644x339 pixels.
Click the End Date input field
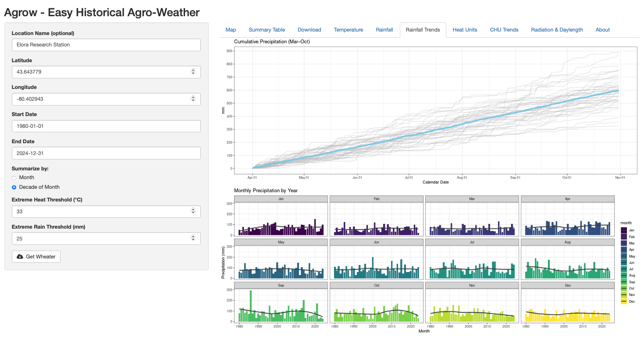(106, 153)
